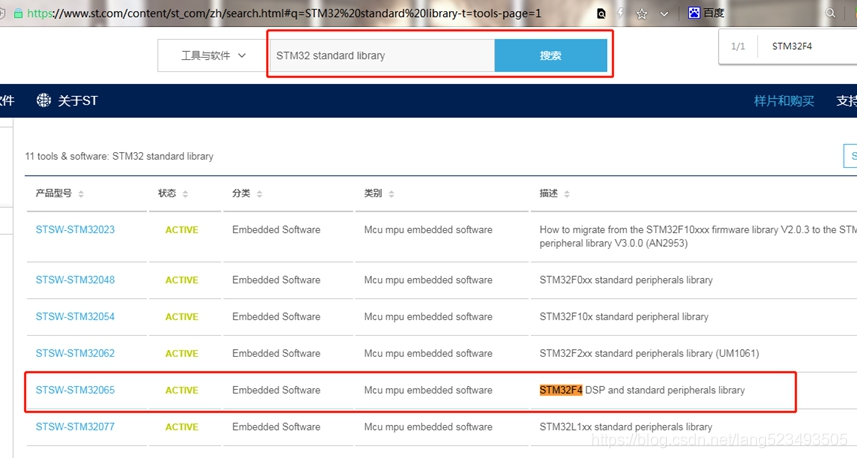Image resolution: width=857 pixels, height=458 pixels.
Task: Click 'STM32F0xx standard peripherals library' description
Action: (x=626, y=280)
